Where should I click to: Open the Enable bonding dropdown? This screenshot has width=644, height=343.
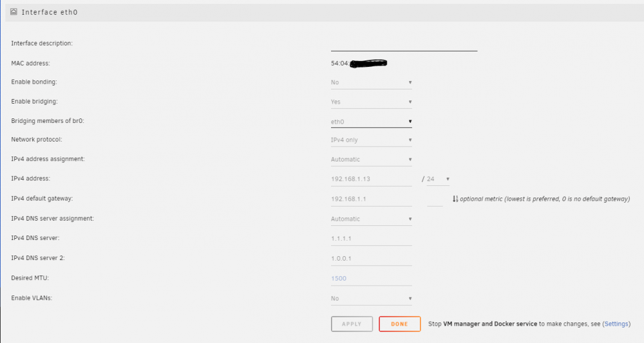tap(372, 82)
